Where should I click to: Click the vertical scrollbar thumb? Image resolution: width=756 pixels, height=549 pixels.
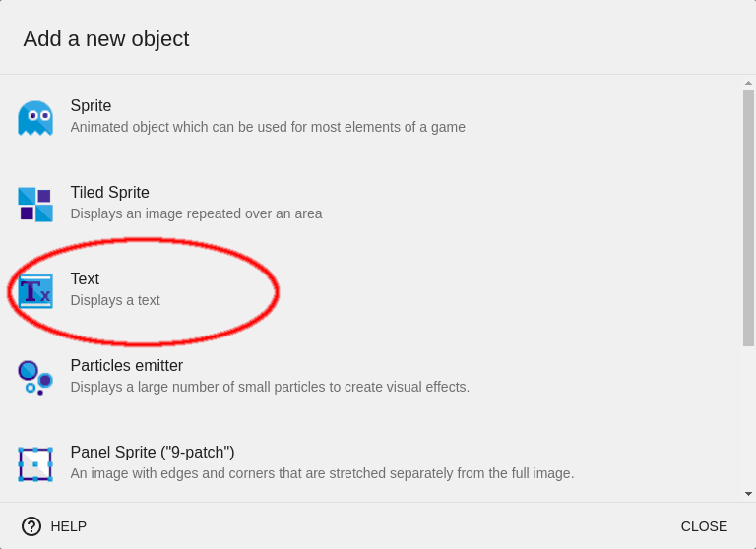[748, 216]
